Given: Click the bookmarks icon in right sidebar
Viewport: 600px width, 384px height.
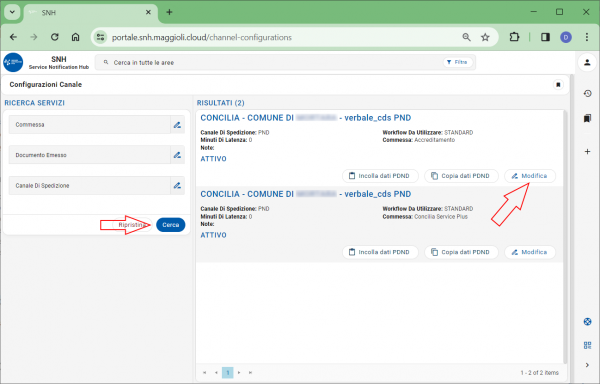Looking at the screenshot, I should point(587,119).
